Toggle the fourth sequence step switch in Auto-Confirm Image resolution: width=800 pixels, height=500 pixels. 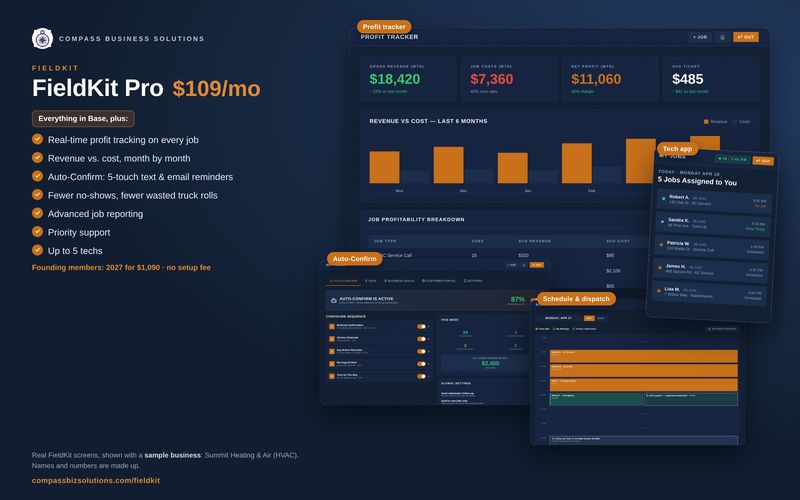(421, 364)
